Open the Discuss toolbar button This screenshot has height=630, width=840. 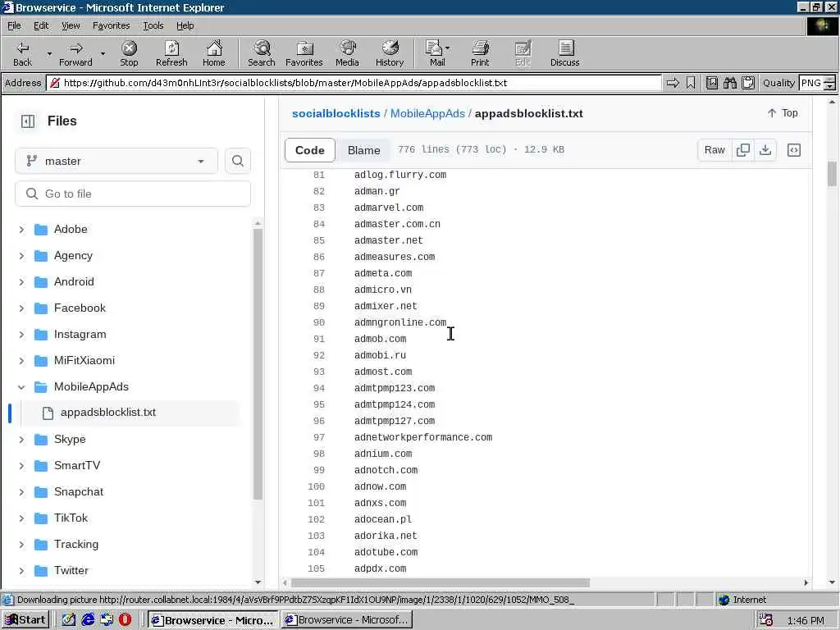[x=564, y=53]
